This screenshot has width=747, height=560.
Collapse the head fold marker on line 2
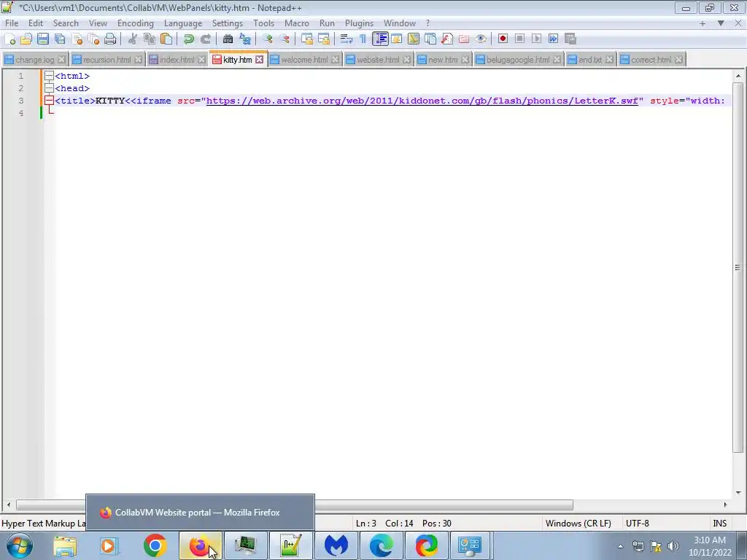point(49,88)
